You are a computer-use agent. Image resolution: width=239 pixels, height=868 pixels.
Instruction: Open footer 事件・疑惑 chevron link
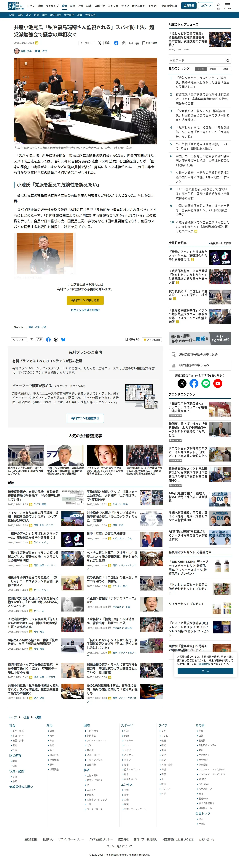tap(17, 731)
